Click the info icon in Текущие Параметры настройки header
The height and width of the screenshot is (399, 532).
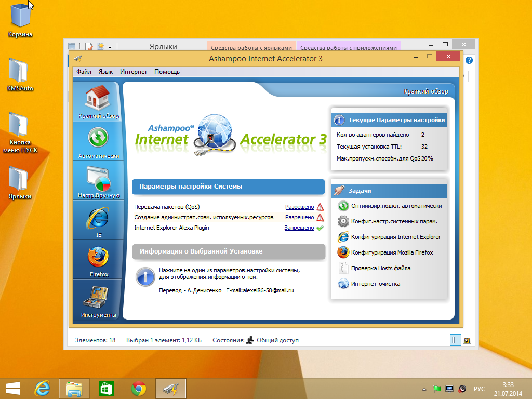339,120
